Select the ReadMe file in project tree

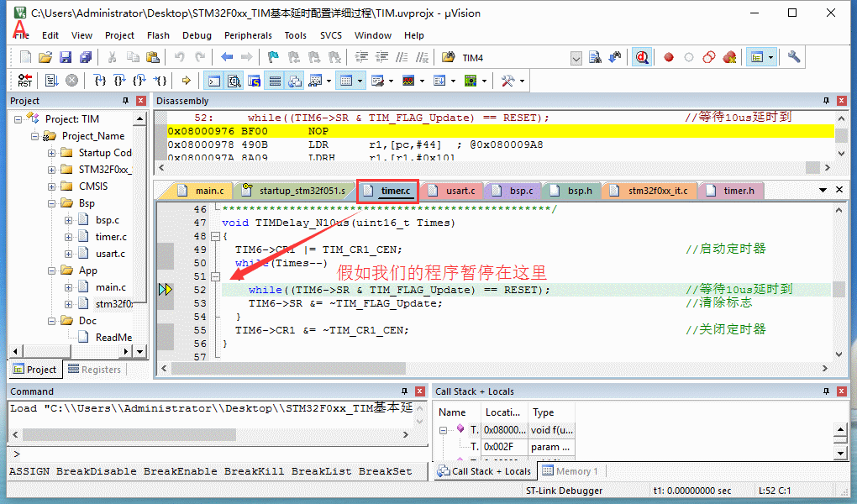(x=113, y=338)
